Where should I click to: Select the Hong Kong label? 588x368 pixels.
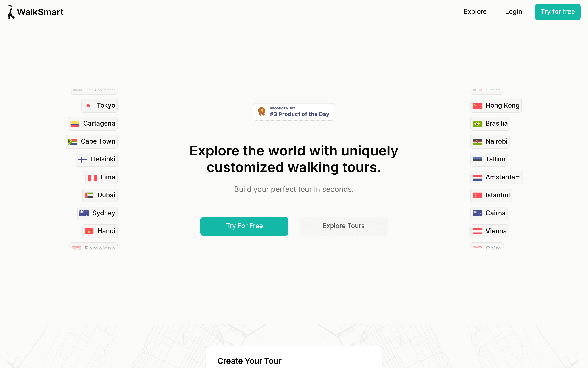[503, 105]
